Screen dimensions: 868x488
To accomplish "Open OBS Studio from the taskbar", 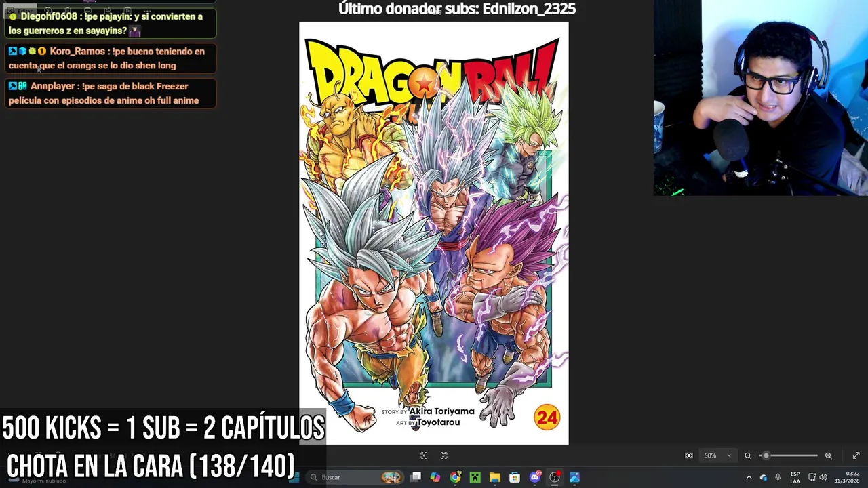I will click(x=555, y=477).
